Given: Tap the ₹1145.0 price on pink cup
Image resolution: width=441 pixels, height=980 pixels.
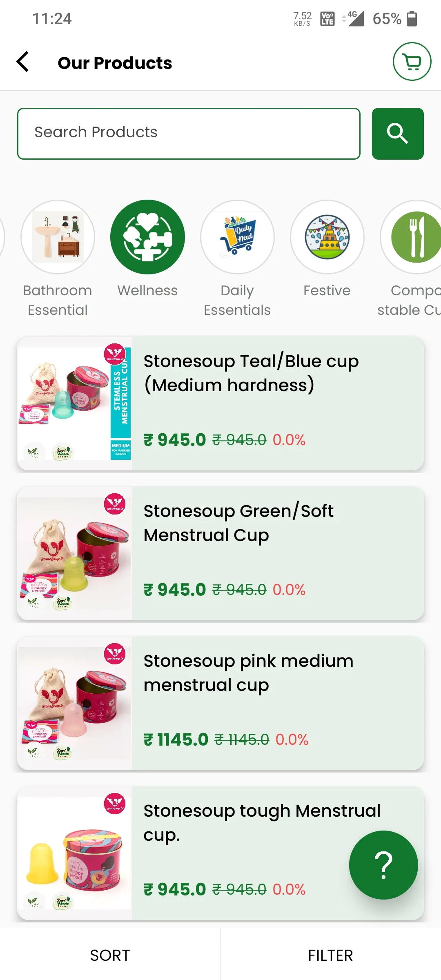Looking at the screenshot, I should click(x=176, y=739).
